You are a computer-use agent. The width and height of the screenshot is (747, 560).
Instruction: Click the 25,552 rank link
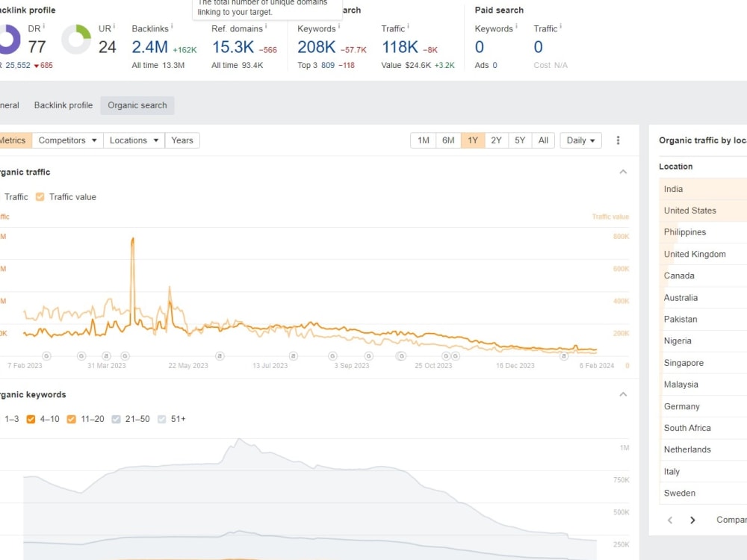(x=18, y=65)
